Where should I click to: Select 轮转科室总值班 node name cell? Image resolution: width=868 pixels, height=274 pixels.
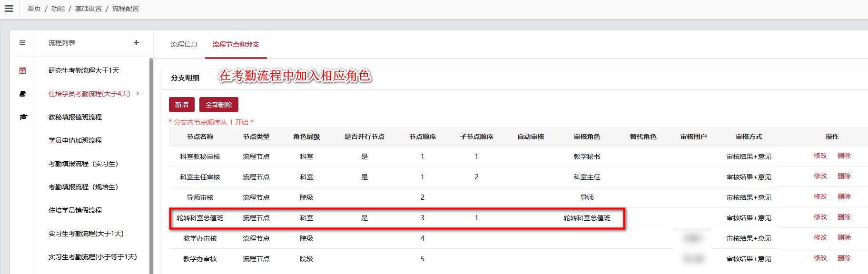[x=200, y=218]
